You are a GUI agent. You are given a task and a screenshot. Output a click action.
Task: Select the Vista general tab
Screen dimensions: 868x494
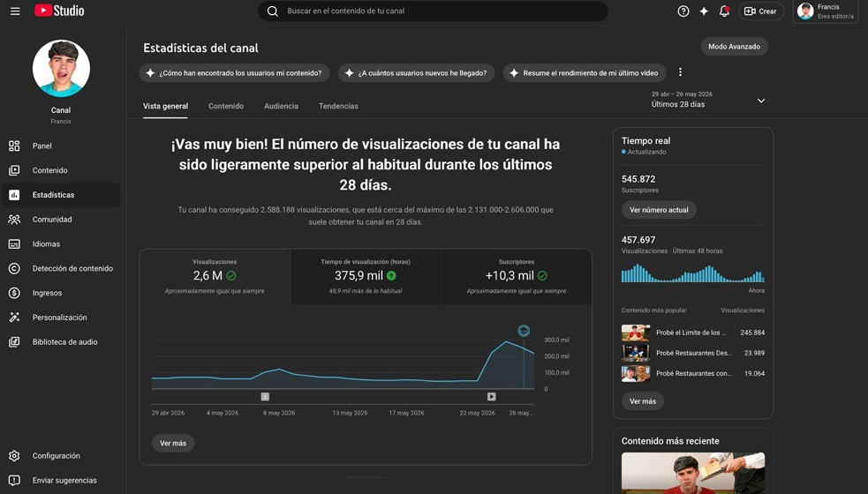(165, 106)
